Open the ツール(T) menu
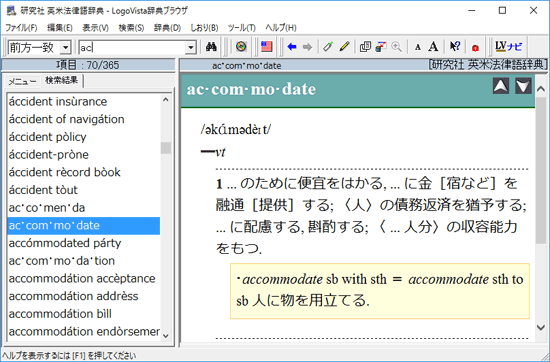The height and width of the screenshot is (362, 550). click(x=242, y=28)
